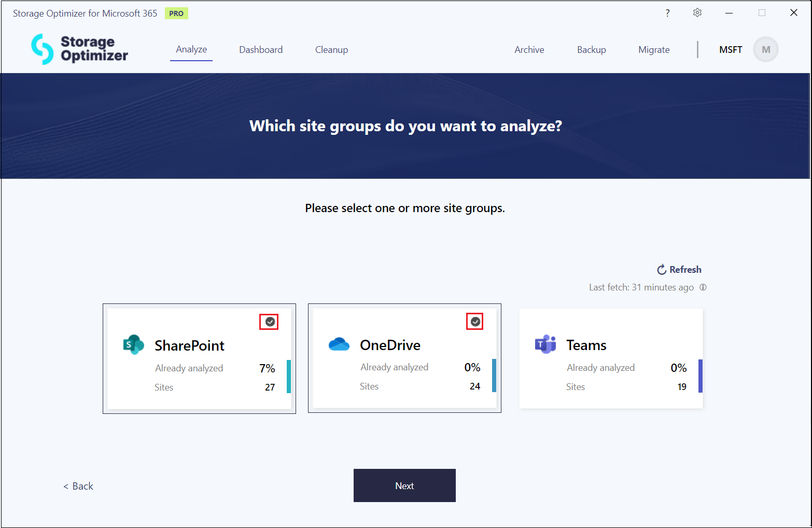Go to the Archive section

coord(529,50)
